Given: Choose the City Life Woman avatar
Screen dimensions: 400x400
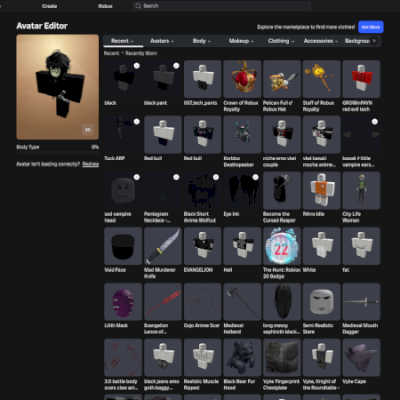Looking at the screenshot, I should point(361,190).
